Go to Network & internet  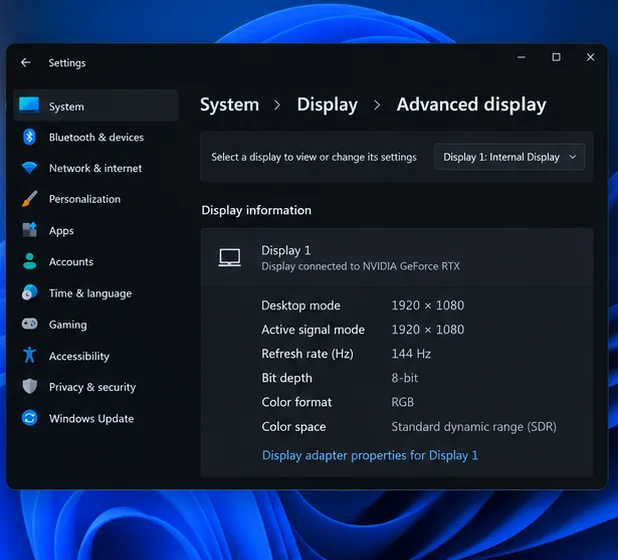pos(95,168)
